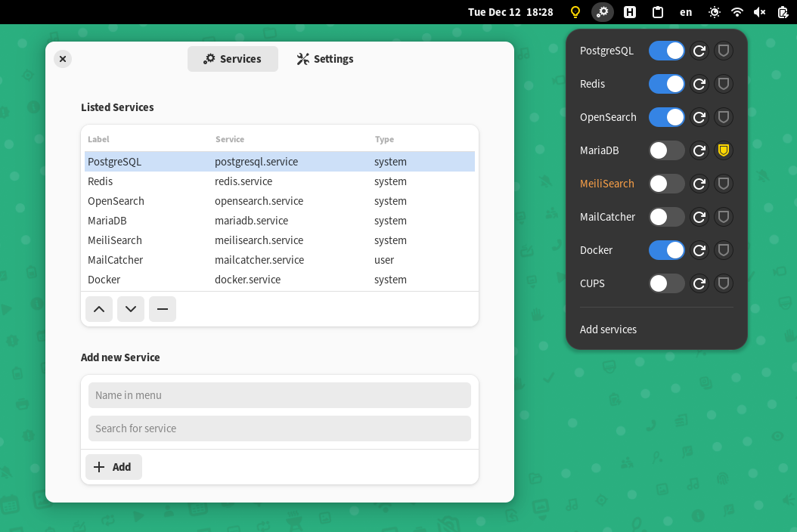Click the Service column header

pos(230,139)
